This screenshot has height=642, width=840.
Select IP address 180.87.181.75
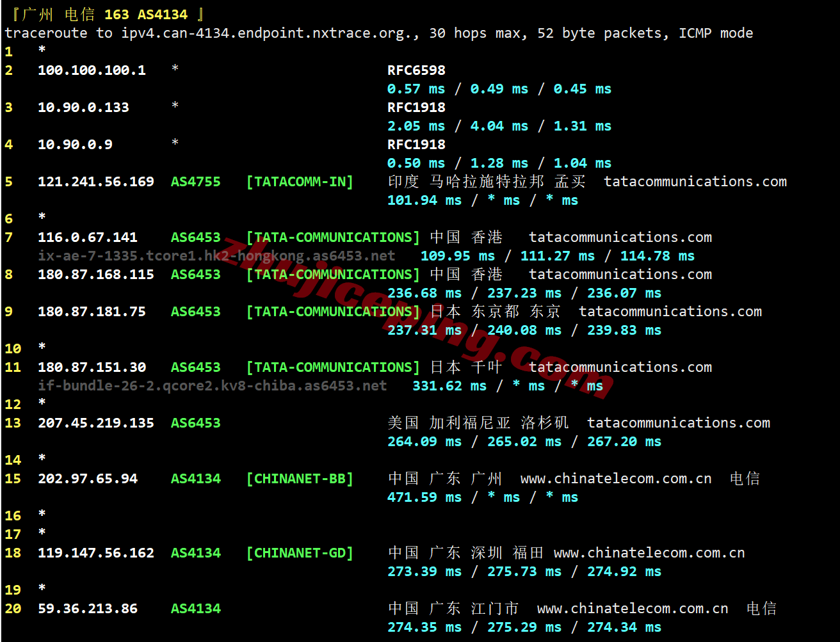coord(92,312)
